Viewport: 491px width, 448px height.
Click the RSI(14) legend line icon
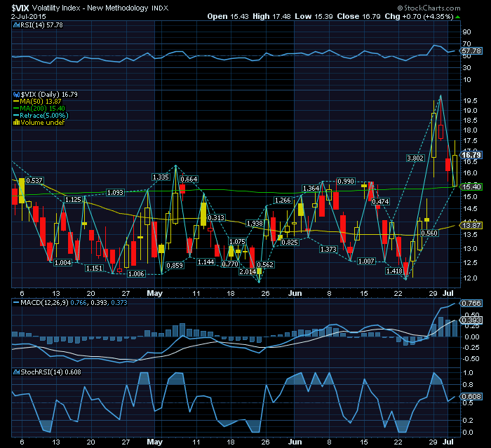[16, 25]
